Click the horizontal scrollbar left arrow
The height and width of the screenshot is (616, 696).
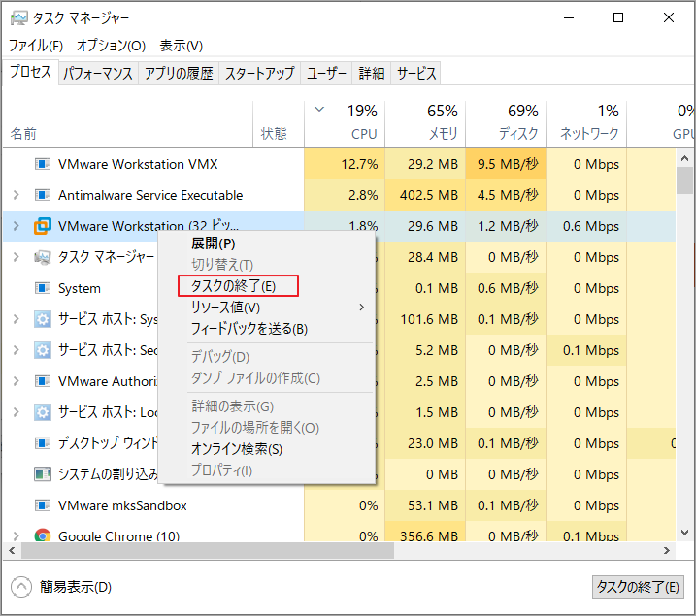pyautogui.click(x=12, y=551)
